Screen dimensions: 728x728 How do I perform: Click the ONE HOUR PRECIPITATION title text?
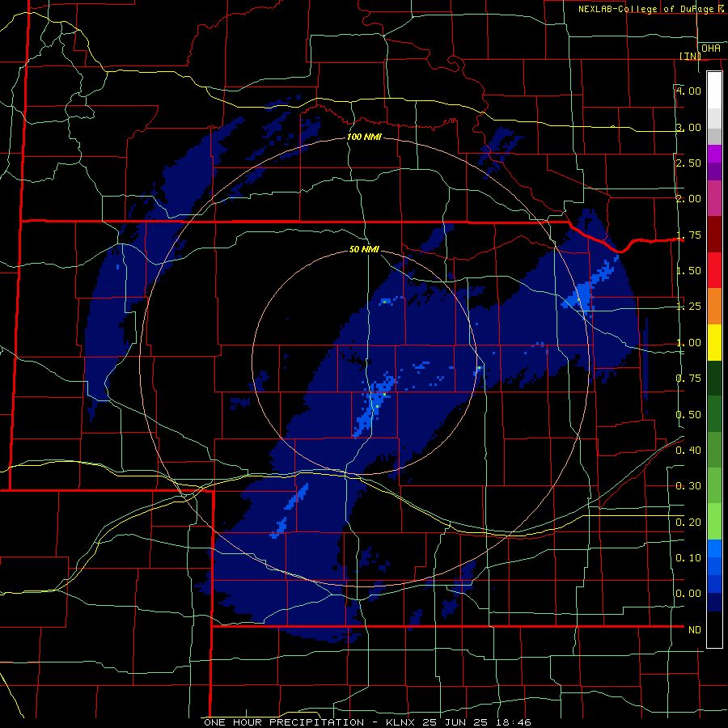tap(284, 722)
